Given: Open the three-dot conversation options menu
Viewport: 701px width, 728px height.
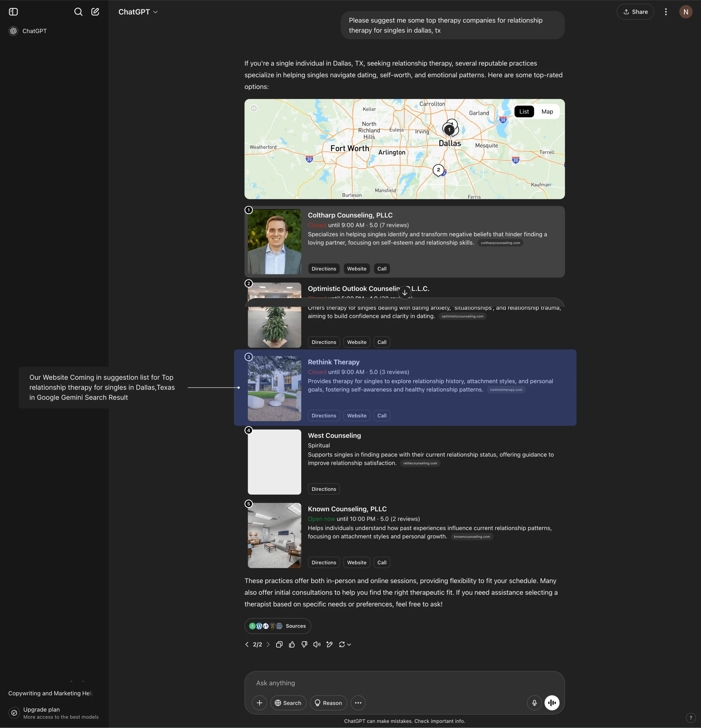Looking at the screenshot, I should [666, 12].
